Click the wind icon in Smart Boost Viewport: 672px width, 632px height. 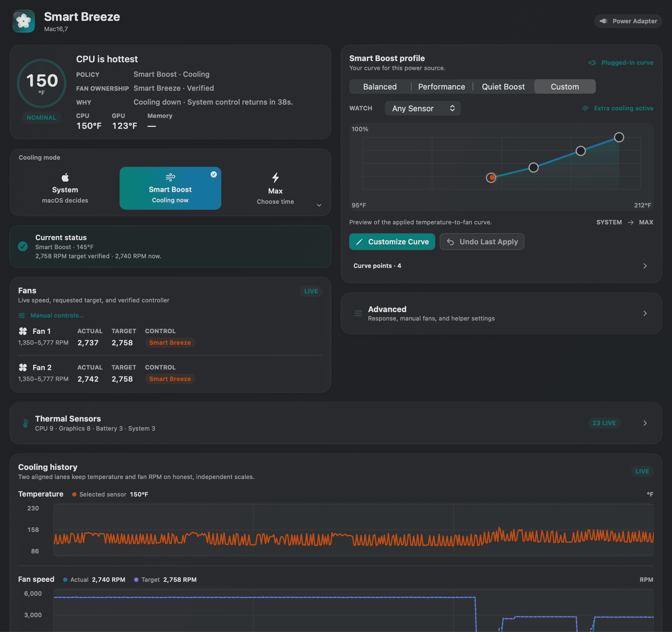[170, 177]
